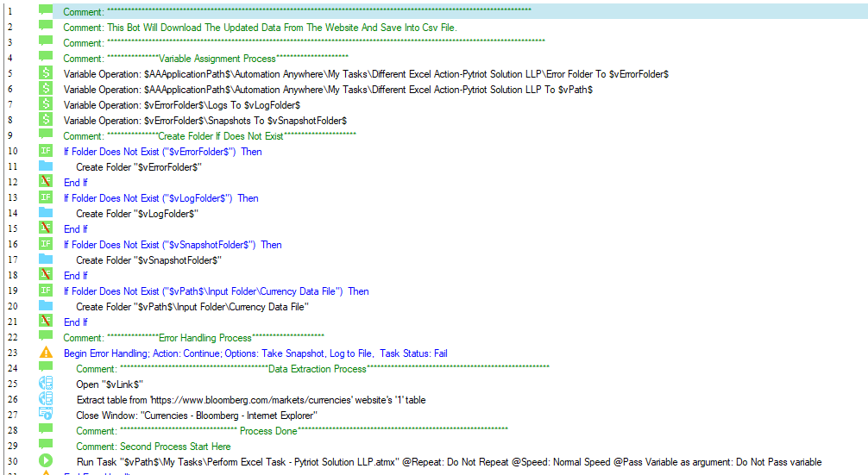Image resolution: width=868 pixels, height=475 pixels.
Task: Click comment icon for Second Process Start Here
Action: click(46, 444)
